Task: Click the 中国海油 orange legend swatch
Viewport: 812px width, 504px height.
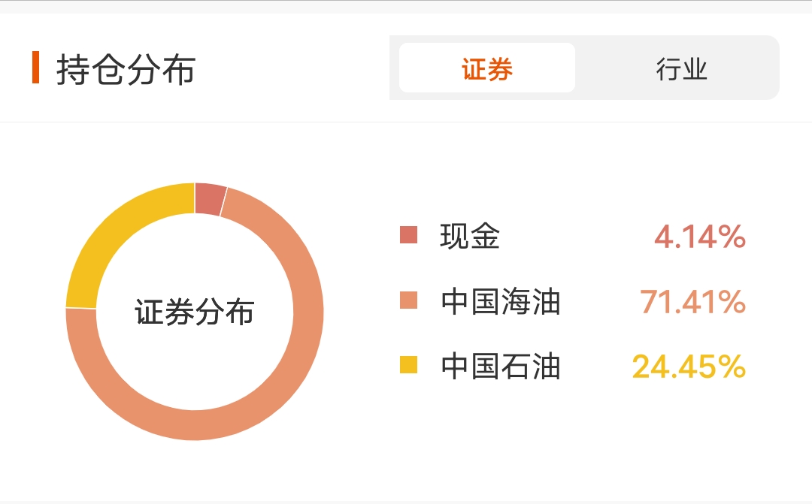Action: (x=408, y=300)
